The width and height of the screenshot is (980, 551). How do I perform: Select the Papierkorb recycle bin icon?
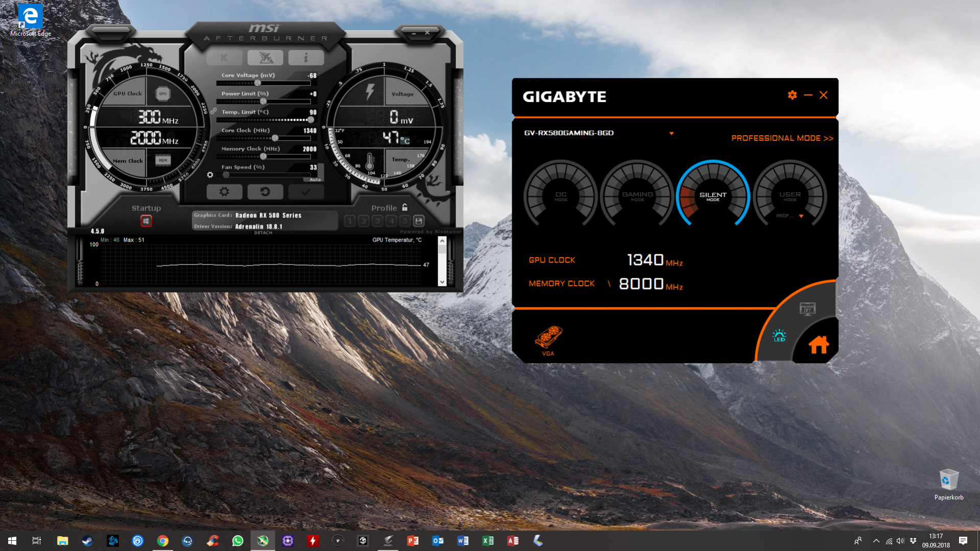[949, 485]
